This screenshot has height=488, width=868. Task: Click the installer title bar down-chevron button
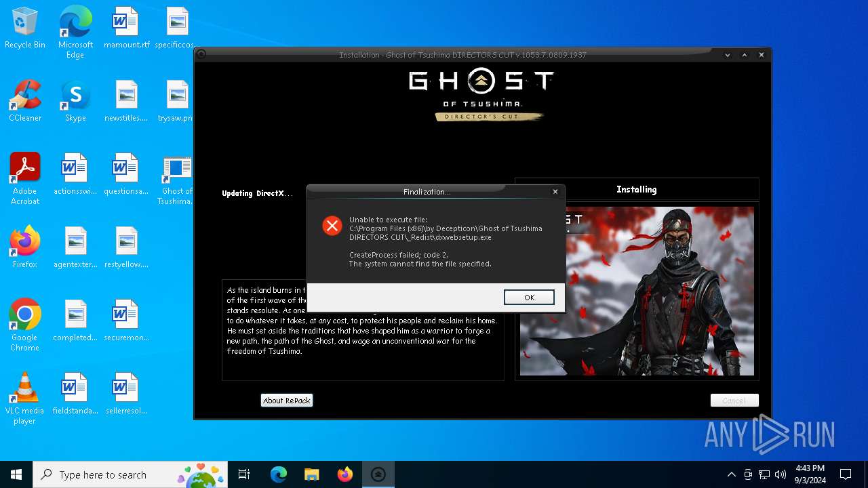(728, 55)
